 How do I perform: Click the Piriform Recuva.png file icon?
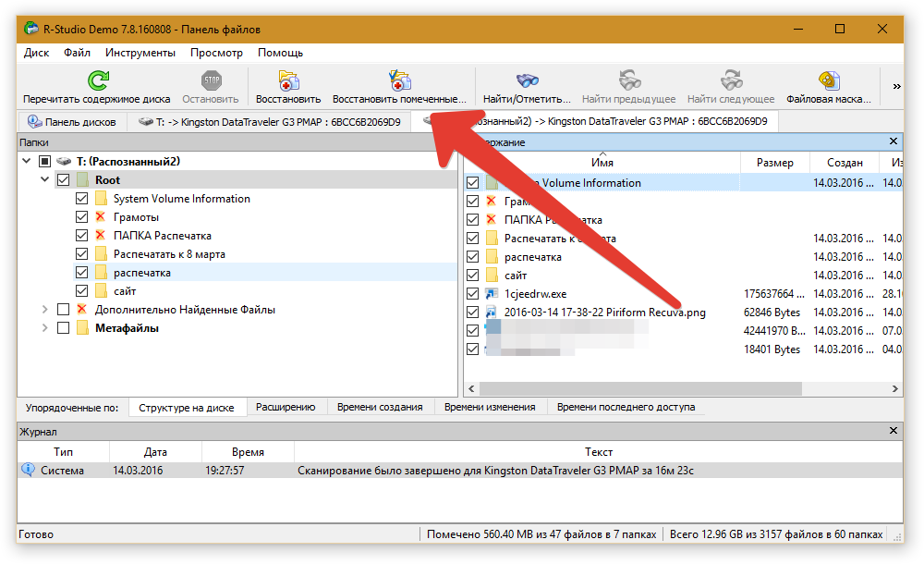492,312
